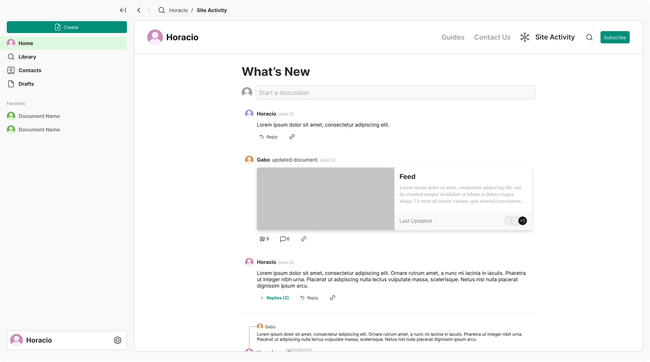Click the Start a discussion field
The image size is (650, 362).
coord(395,92)
